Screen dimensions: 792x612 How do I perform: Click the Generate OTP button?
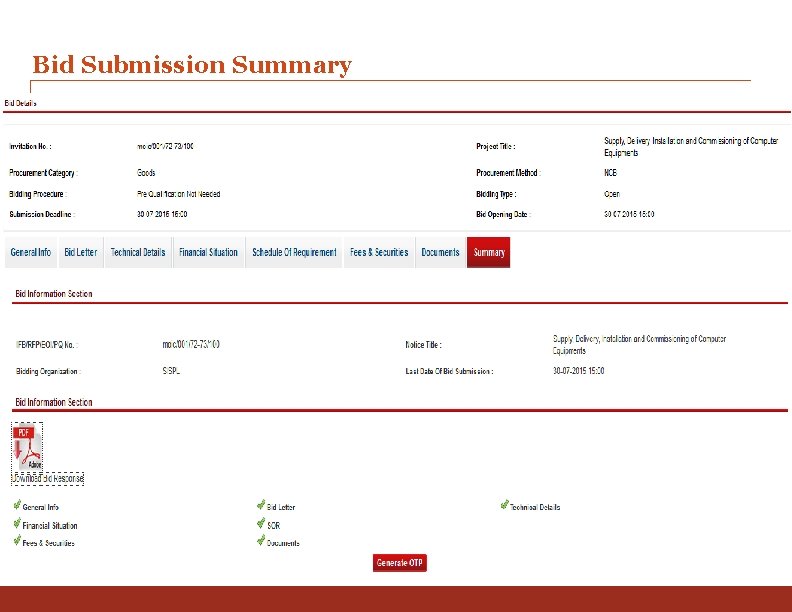[x=400, y=563]
